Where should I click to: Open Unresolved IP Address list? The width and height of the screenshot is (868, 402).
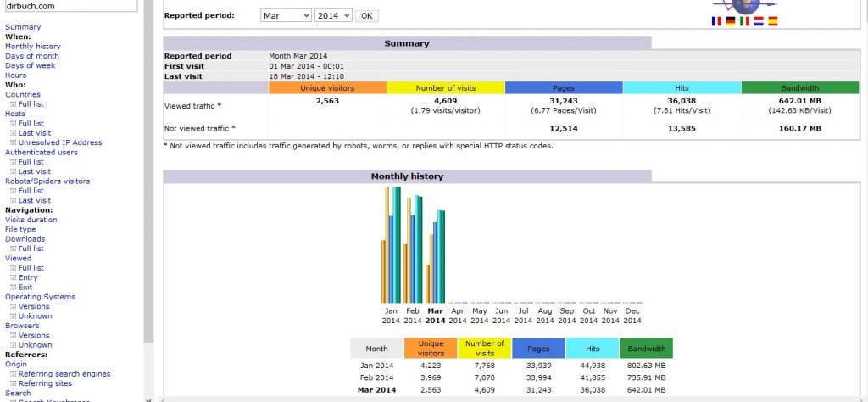[x=60, y=142]
